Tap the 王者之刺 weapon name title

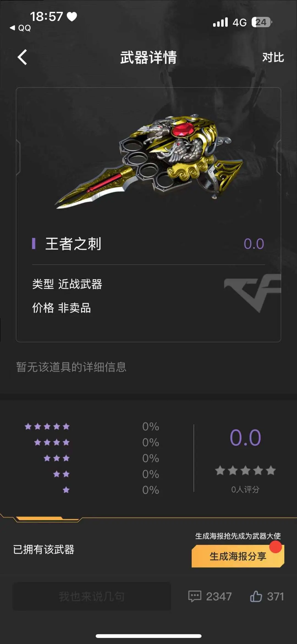[x=73, y=244]
